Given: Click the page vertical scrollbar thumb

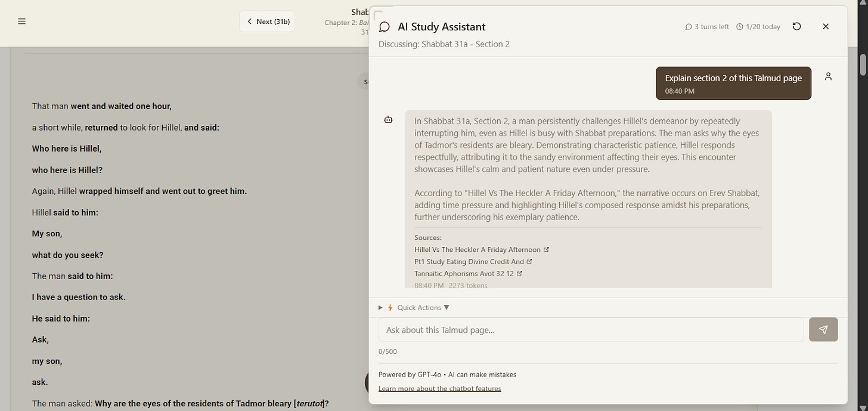Looking at the screenshot, I should click(863, 64).
